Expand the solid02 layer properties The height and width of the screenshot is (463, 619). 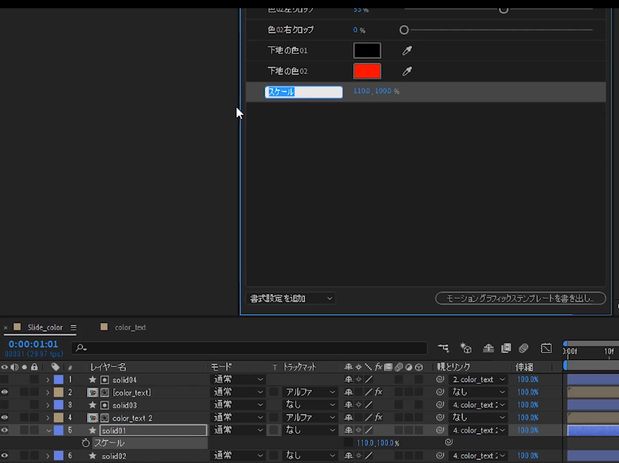coord(48,456)
